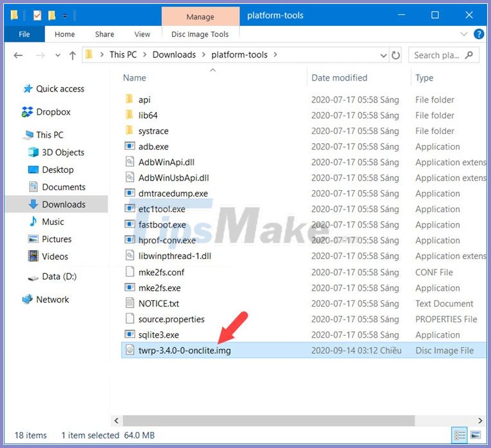Switch to details view layout button
Image resolution: width=491 pixels, height=448 pixels.
pos(459,435)
